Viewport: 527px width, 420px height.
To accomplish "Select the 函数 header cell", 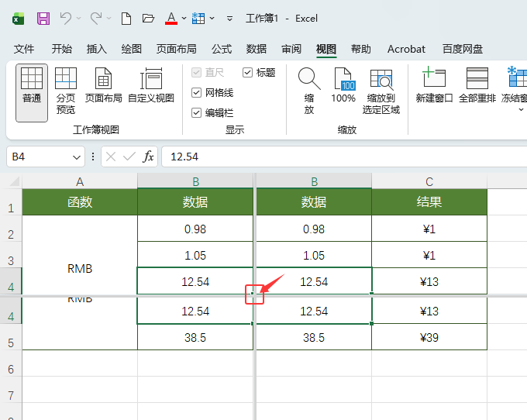I will click(x=80, y=202).
